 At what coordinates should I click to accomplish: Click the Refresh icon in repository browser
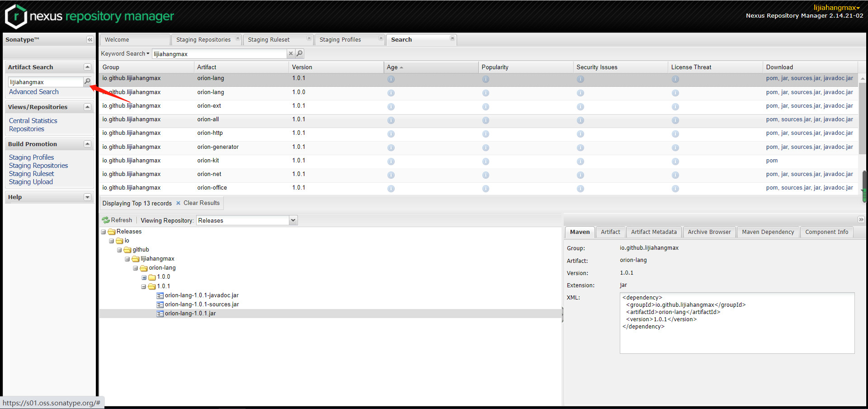[x=106, y=220]
